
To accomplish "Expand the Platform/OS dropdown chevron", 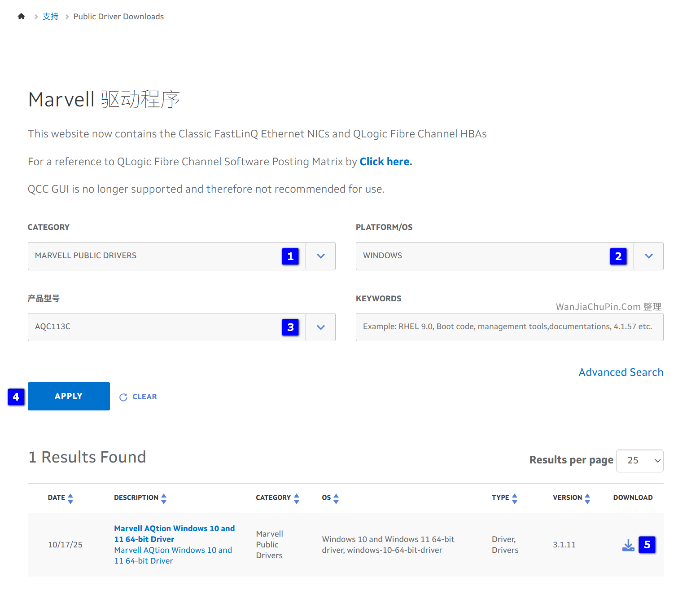I will 649,256.
